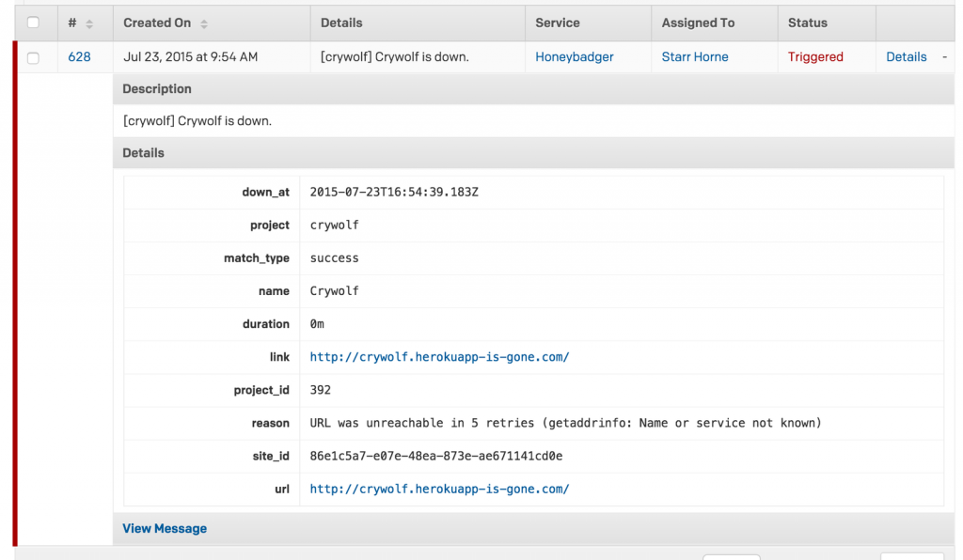Sort the Assigned To column

click(x=699, y=23)
